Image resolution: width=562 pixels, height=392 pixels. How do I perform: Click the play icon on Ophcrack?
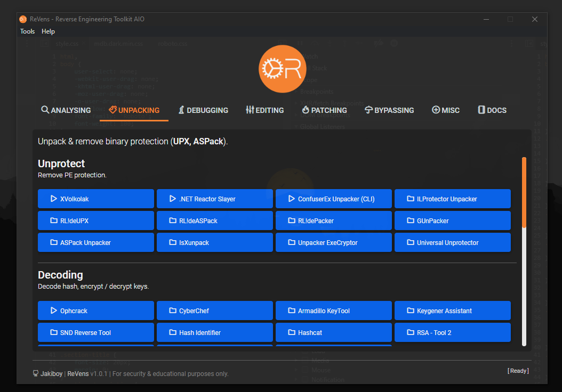[53, 311]
